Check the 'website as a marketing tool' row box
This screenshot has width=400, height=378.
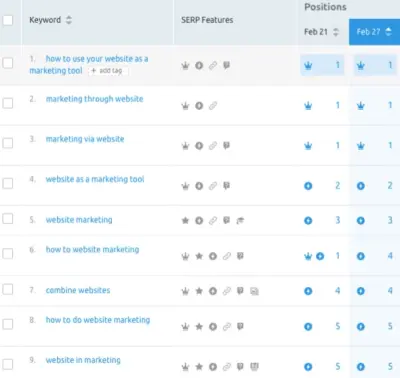[x=8, y=183]
